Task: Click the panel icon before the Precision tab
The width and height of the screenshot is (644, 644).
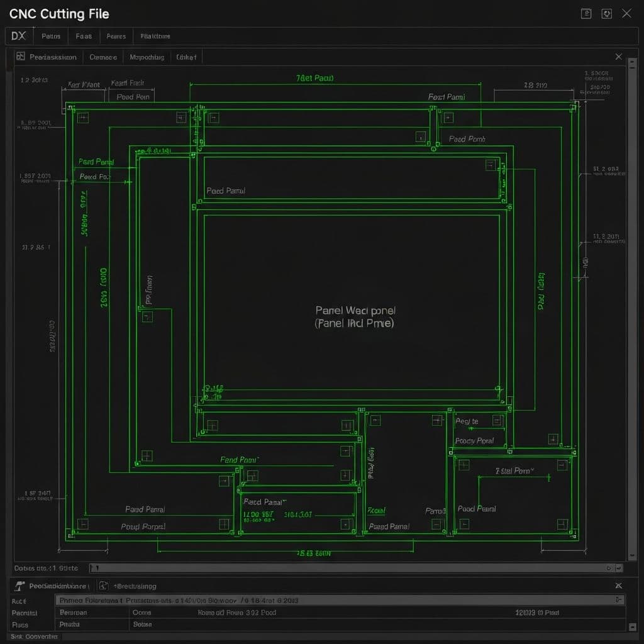Action: pyautogui.click(x=21, y=57)
